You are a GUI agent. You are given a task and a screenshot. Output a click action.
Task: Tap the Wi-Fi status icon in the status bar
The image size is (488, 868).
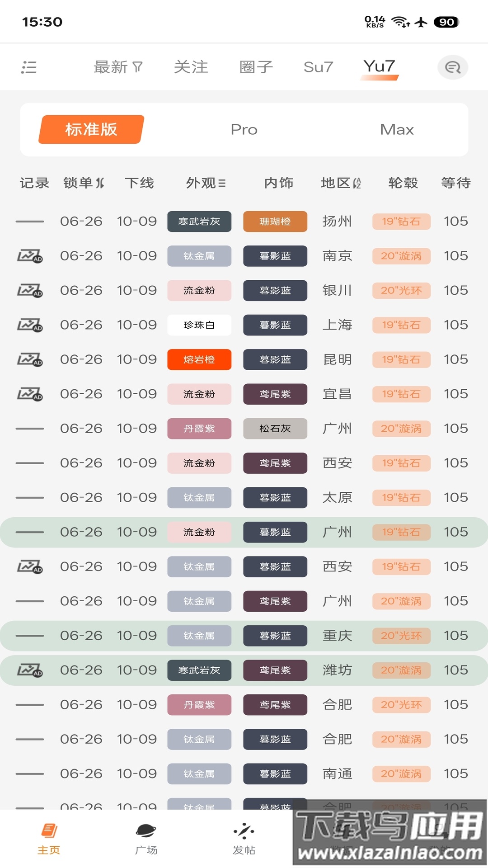(399, 22)
